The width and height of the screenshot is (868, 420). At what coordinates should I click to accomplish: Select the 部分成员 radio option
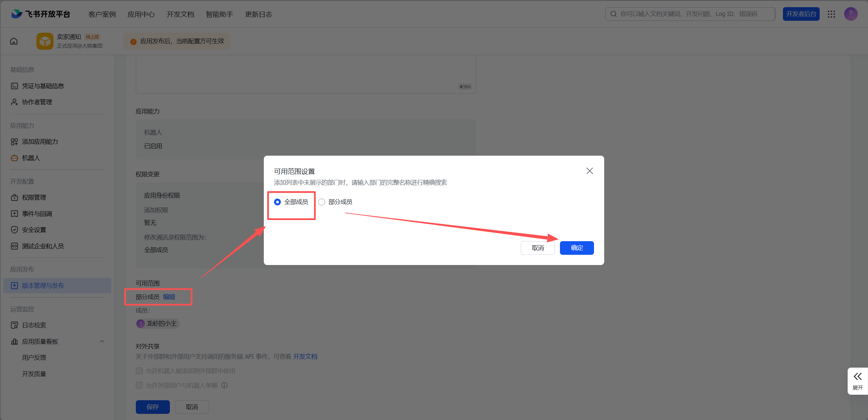322,202
